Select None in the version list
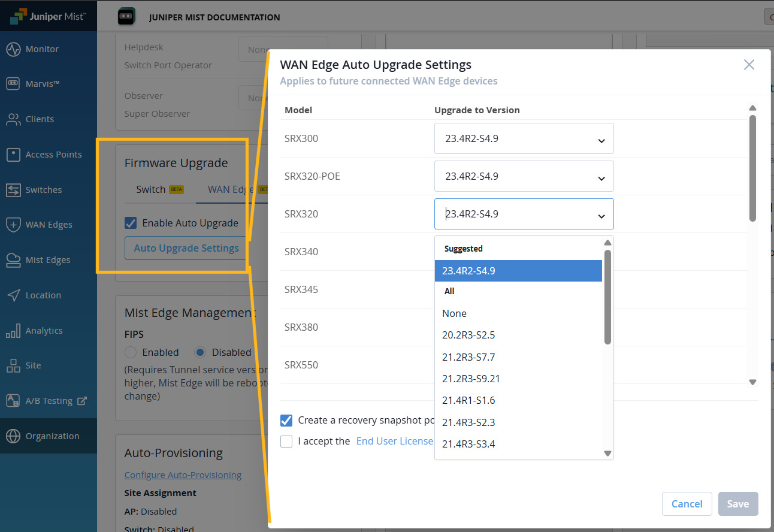774x532 pixels. [518, 313]
